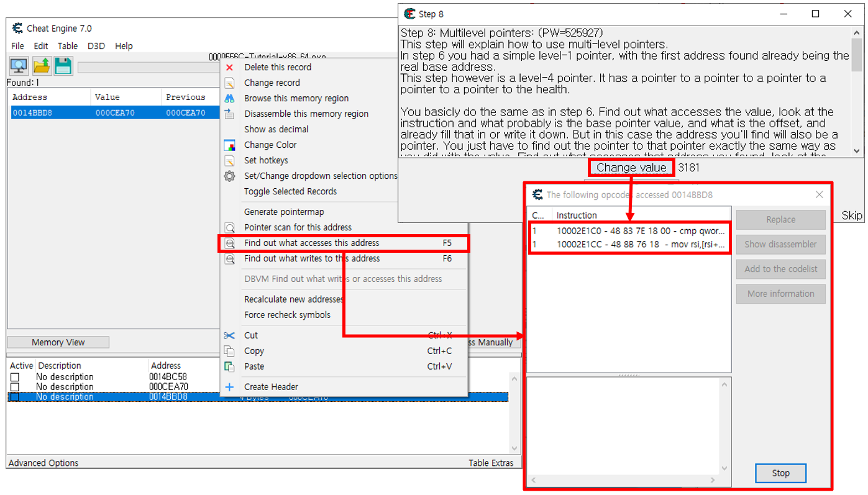
Task: Select the mov rsi instruction row 10002E1CC
Action: (x=629, y=245)
